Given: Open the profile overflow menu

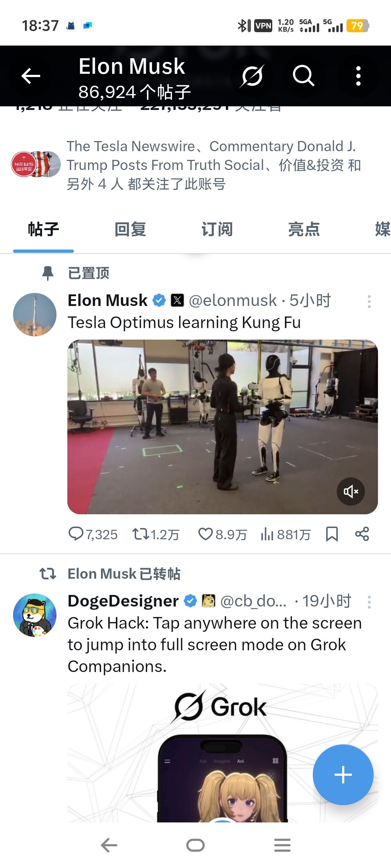Looking at the screenshot, I should coord(358,76).
